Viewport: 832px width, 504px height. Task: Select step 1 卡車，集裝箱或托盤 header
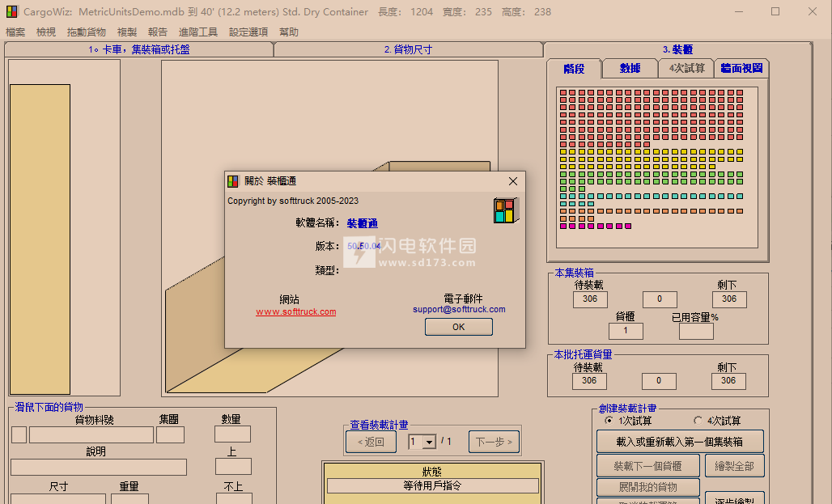(139, 49)
